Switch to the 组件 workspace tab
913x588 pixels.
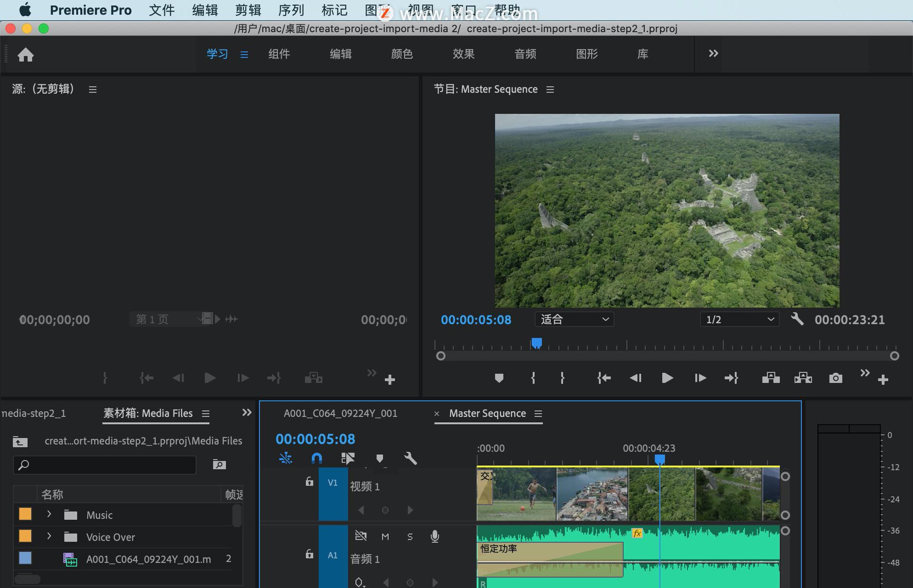(x=279, y=54)
